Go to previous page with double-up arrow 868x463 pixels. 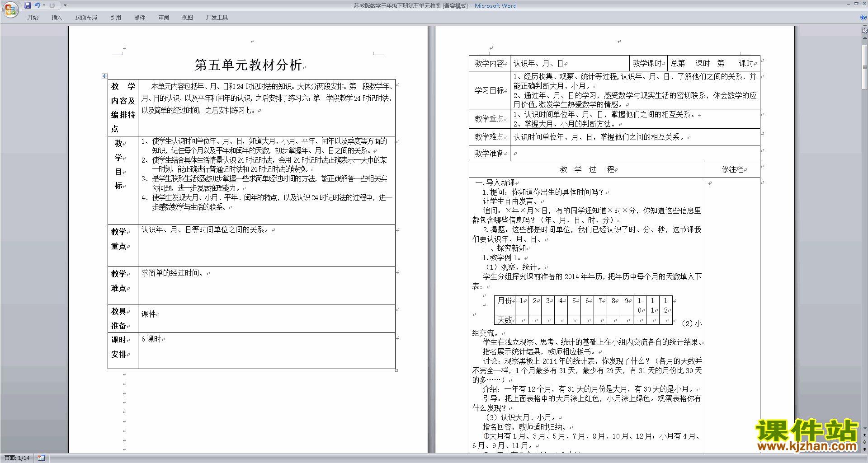[864, 435]
